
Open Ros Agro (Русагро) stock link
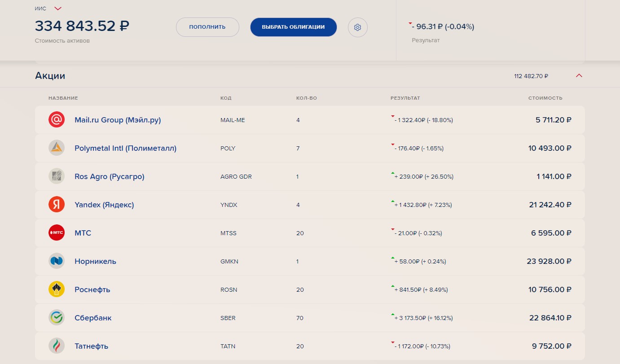110,176
